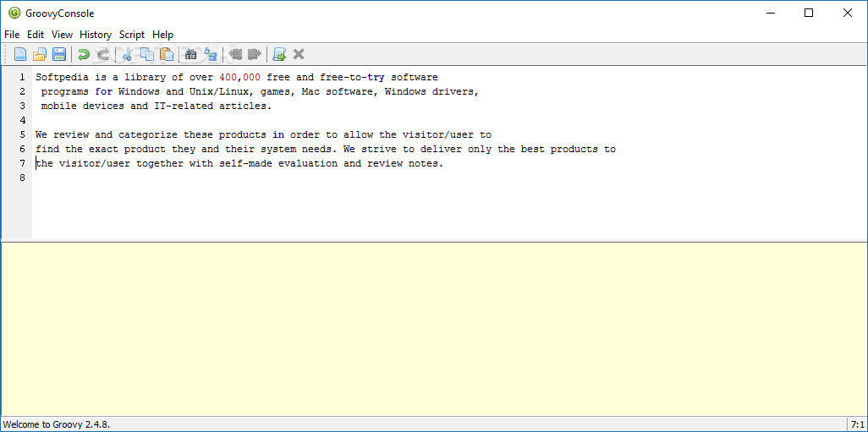Open the Script menu

(x=132, y=35)
